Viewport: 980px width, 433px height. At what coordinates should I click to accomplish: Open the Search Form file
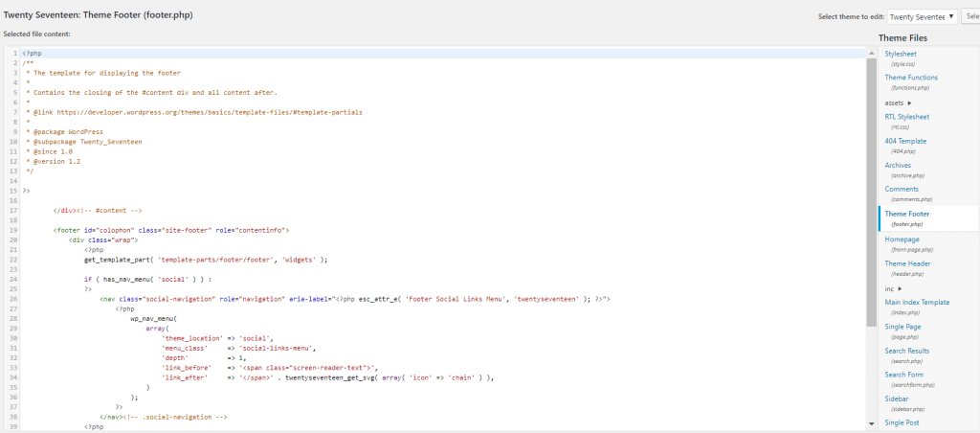pos(904,375)
